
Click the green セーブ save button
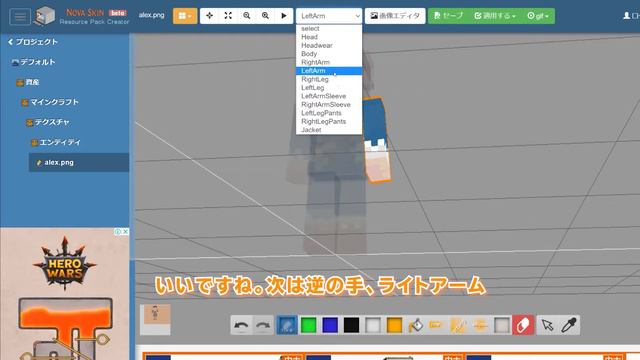449,16
